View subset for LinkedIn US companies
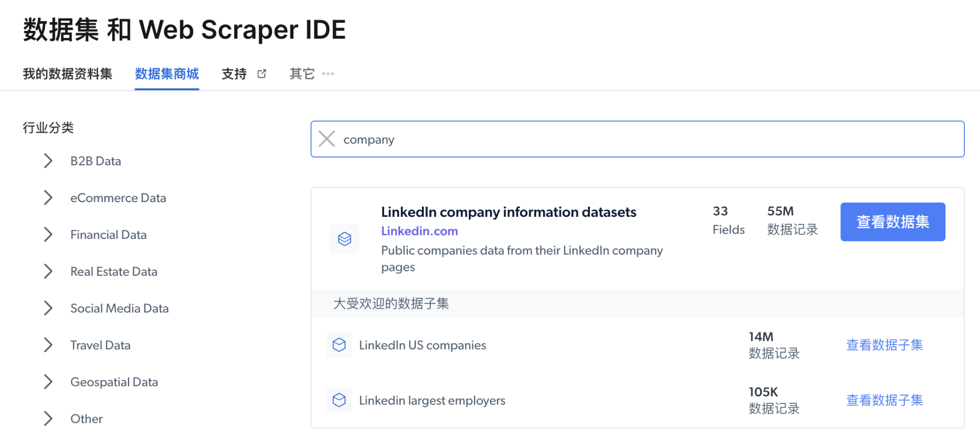 click(x=884, y=345)
